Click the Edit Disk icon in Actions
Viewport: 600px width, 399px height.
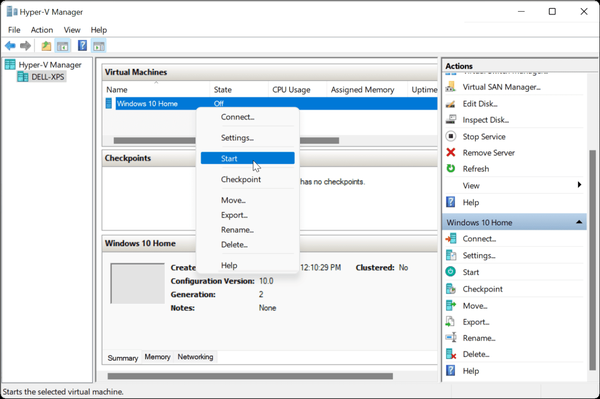click(451, 104)
